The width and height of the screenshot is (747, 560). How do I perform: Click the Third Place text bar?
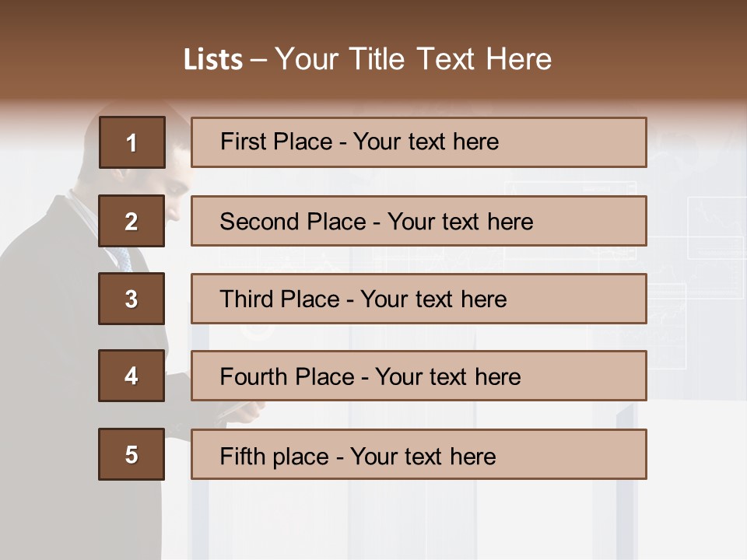(x=419, y=299)
